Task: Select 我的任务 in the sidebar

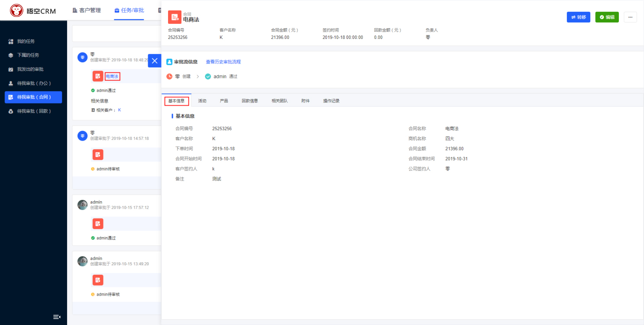Action: tap(26, 42)
